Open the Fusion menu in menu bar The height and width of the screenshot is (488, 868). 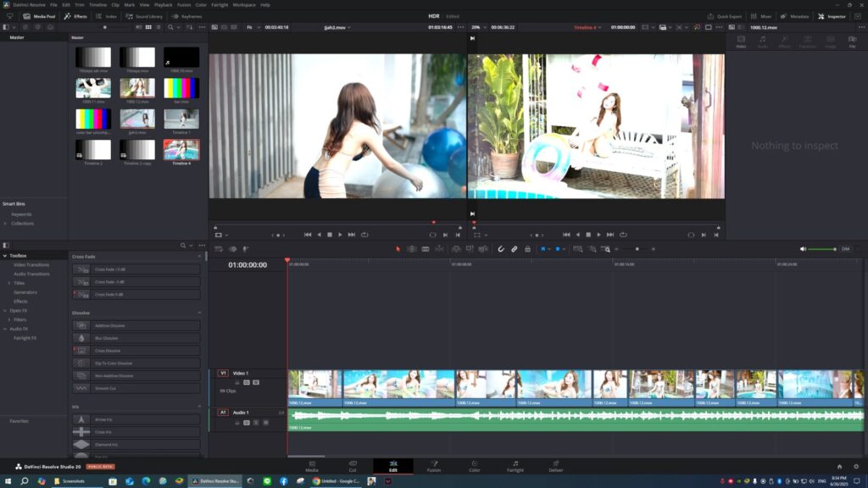point(184,5)
